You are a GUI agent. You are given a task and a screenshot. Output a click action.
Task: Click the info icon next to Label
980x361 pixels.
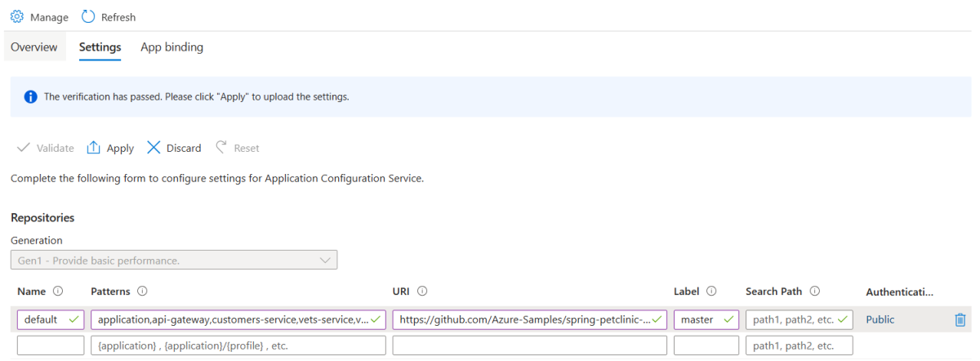[711, 292]
